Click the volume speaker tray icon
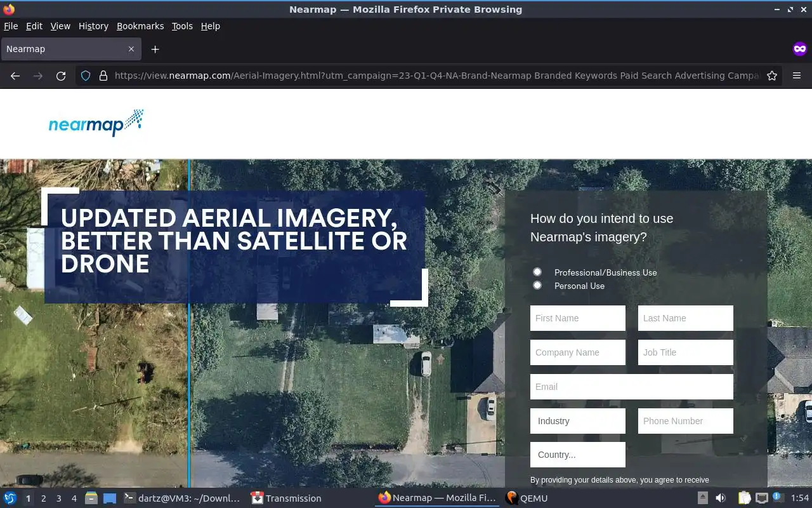812x508 pixels. click(721, 498)
